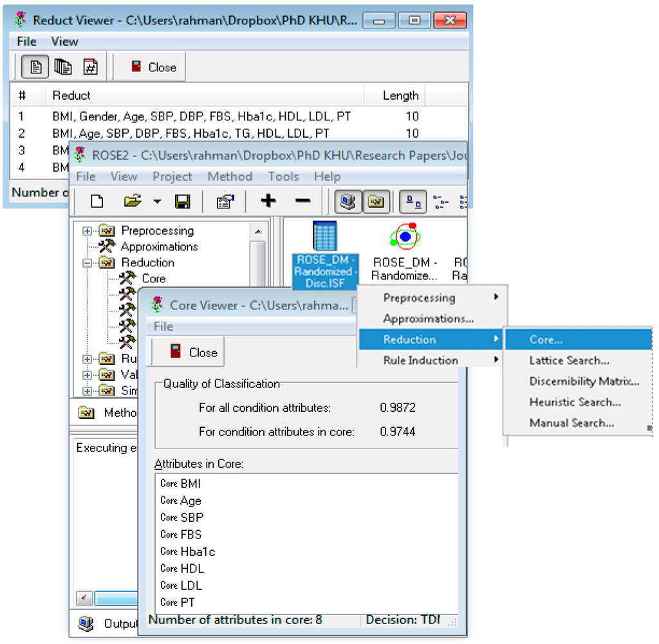Viewport: 659px width, 644px height.
Task: Collapse the Reduction tree node
Action: [x=88, y=262]
